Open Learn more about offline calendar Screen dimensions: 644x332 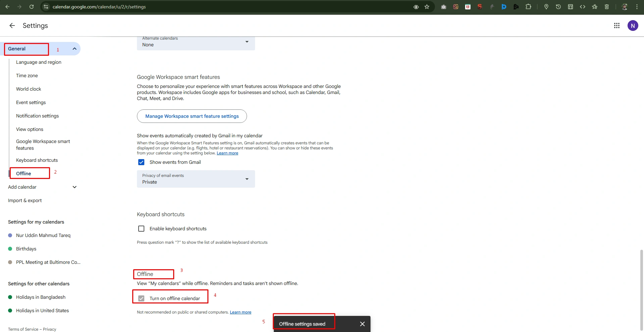(x=241, y=312)
